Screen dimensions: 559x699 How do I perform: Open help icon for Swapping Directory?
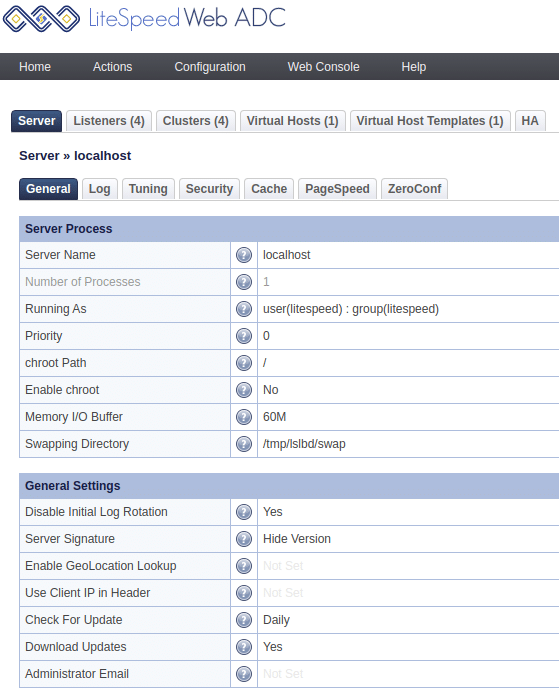pos(244,444)
